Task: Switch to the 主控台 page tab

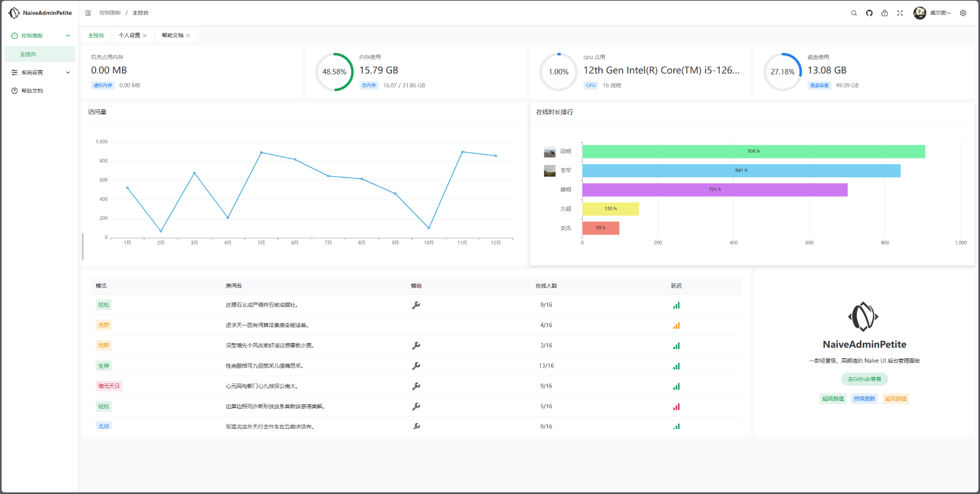Action: point(96,36)
